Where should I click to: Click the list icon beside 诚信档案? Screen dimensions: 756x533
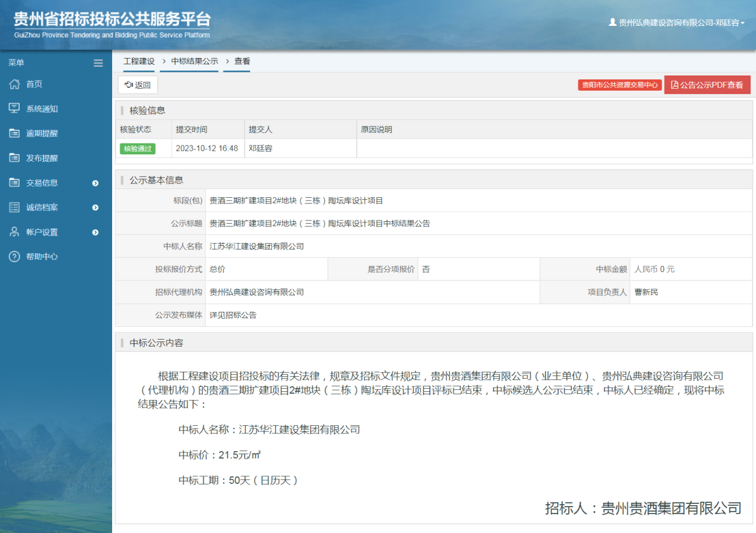tap(14, 207)
